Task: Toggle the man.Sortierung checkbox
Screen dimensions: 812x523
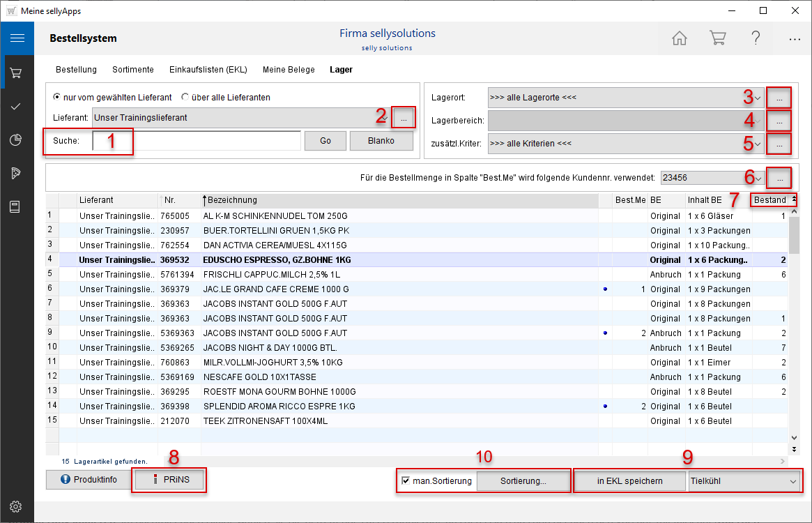Action: tap(406, 480)
